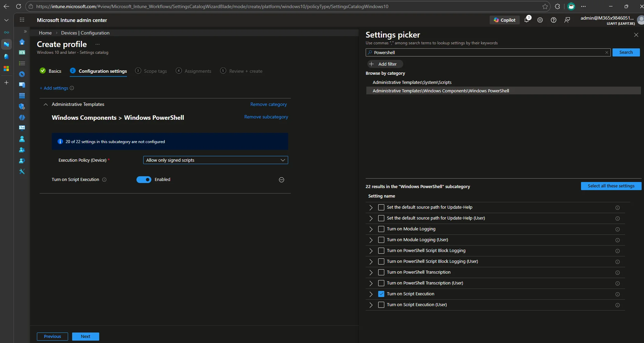The image size is (644, 343).
Task: Open Troubleshooting and support in the sidebar
Action: [x=22, y=171]
